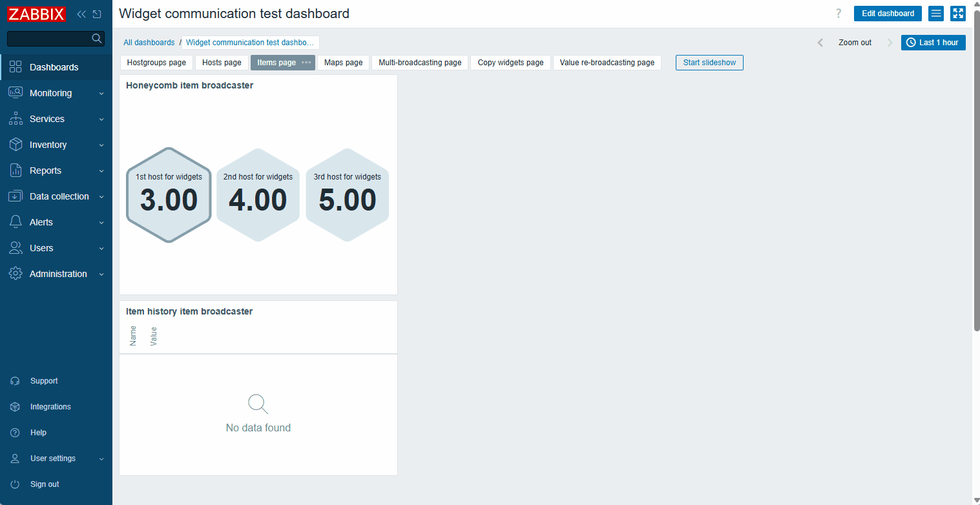The width and height of the screenshot is (980, 505).
Task: Expand the Data collection menu
Action: pyautogui.click(x=56, y=196)
